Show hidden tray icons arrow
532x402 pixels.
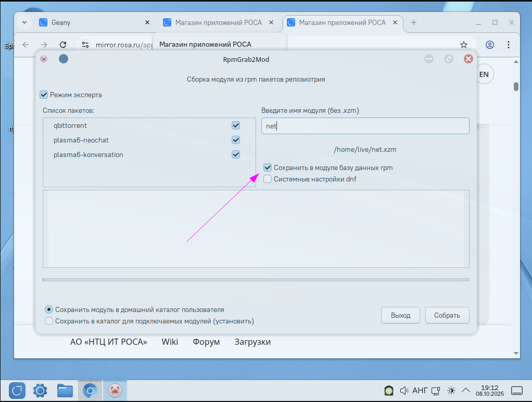(x=466, y=391)
